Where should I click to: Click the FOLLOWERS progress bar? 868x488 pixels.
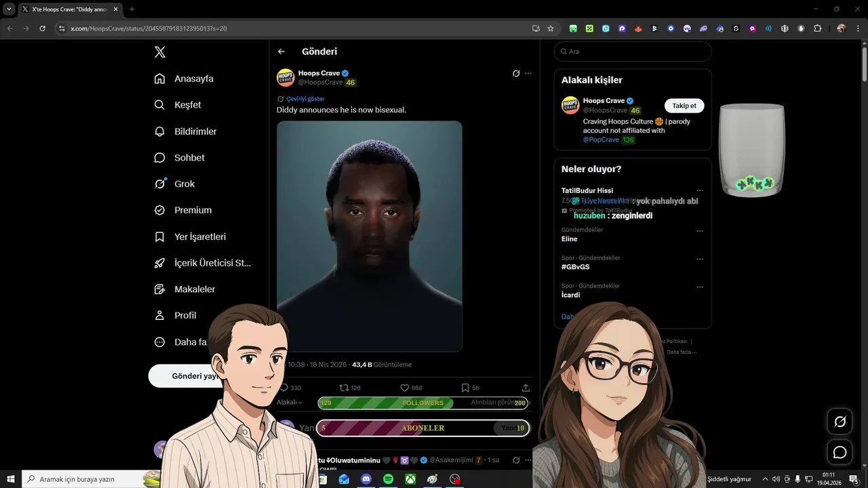[x=423, y=403]
